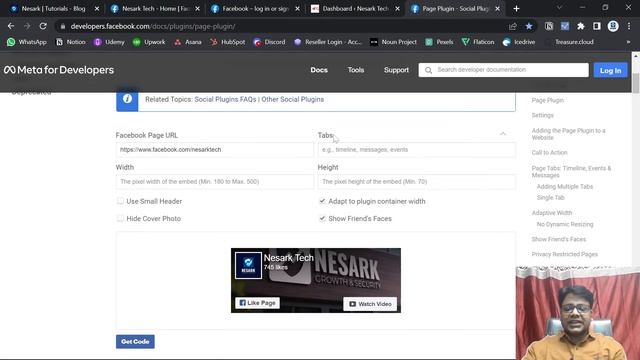The height and width of the screenshot is (360, 640).
Task: Open Chrome three-dot menu
Action: (x=629, y=26)
